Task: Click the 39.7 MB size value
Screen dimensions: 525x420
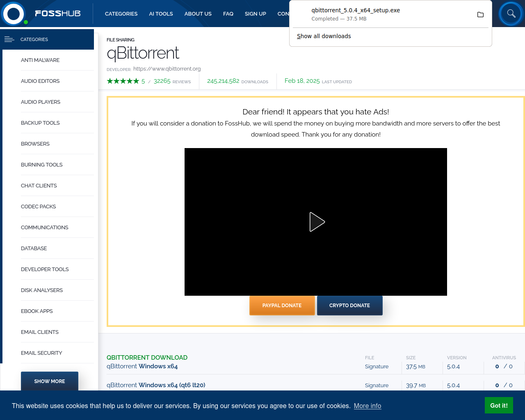Action: [x=416, y=385]
